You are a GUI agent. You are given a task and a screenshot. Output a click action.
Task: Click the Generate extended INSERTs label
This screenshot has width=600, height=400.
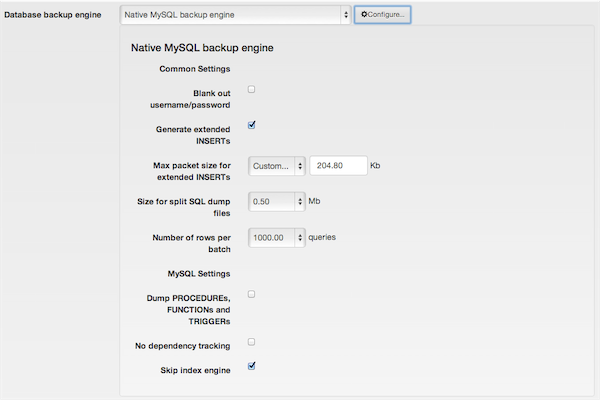(x=193, y=135)
